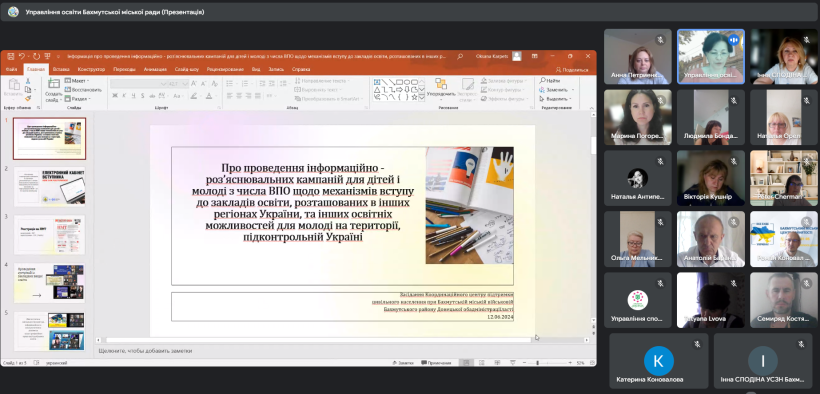
Task: Toggle the Заметки notes pane button
Action: pyautogui.click(x=402, y=363)
